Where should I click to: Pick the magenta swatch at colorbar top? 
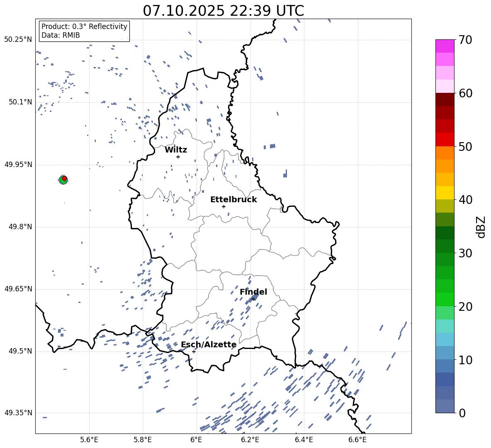tap(445, 46)
